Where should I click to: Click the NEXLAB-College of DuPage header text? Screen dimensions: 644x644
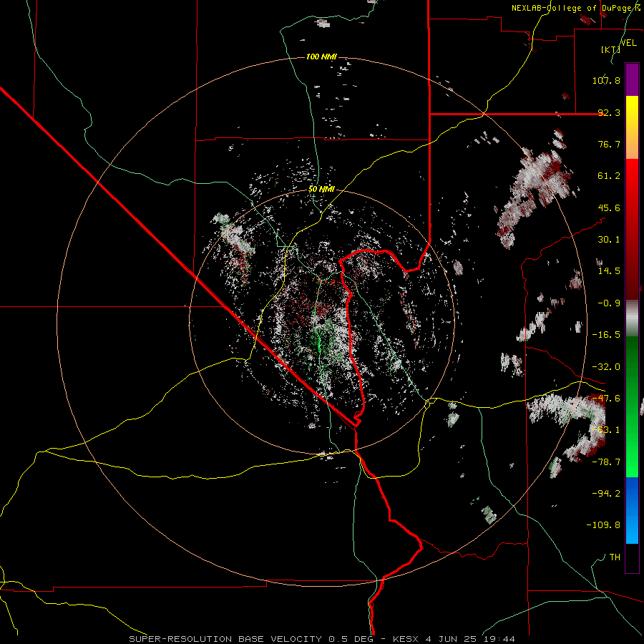click(x=575, y=8)
